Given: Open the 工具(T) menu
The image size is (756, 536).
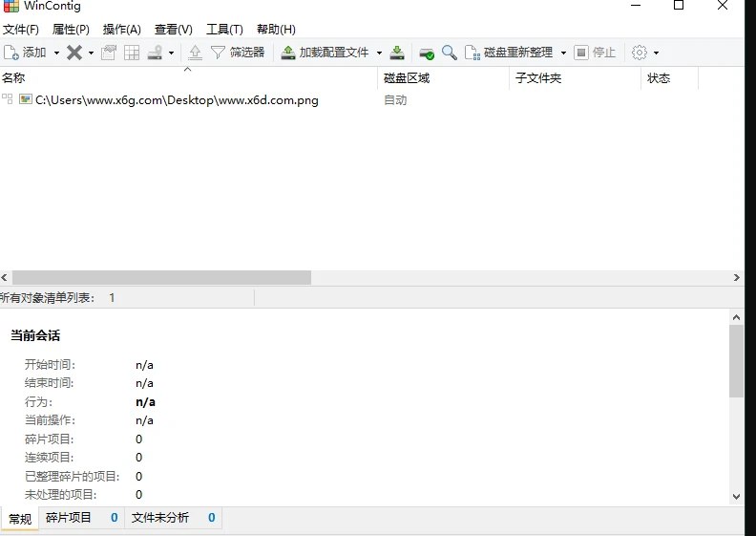Looking at the screenshot, I should (224, 30).
